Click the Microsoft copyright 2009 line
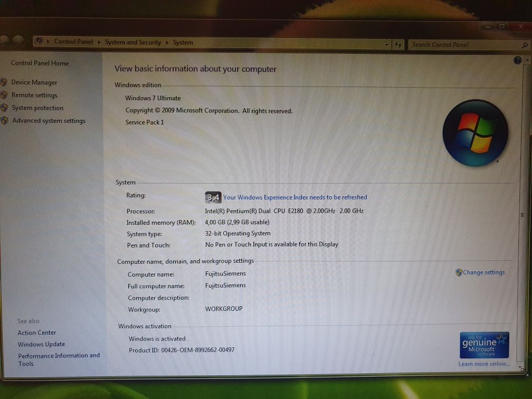Screen dimensions: 532x399 tap(208, 111)
